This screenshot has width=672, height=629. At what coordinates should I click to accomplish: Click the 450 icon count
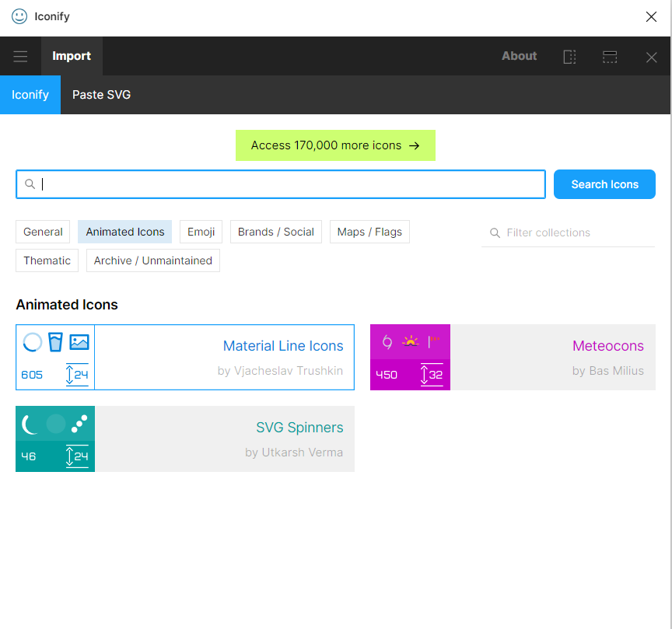point(387,375)
